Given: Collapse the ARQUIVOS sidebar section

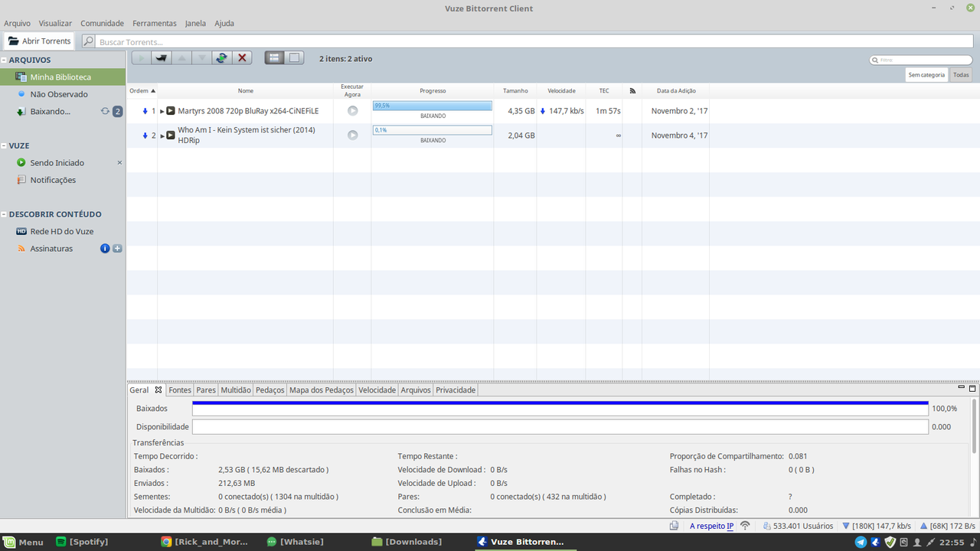Looking at the screenshot, I should (4, 60).
